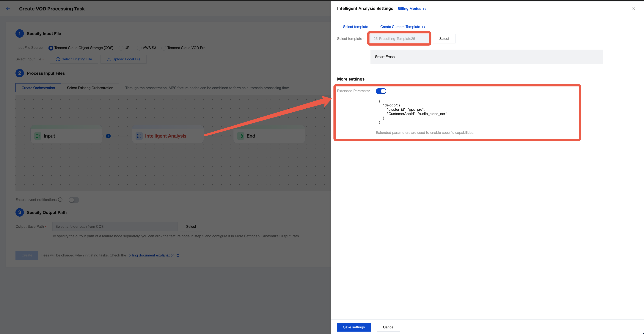Open the Select template tab
The height and width of the screenshot is (334, 644).
tap(355, 27)
